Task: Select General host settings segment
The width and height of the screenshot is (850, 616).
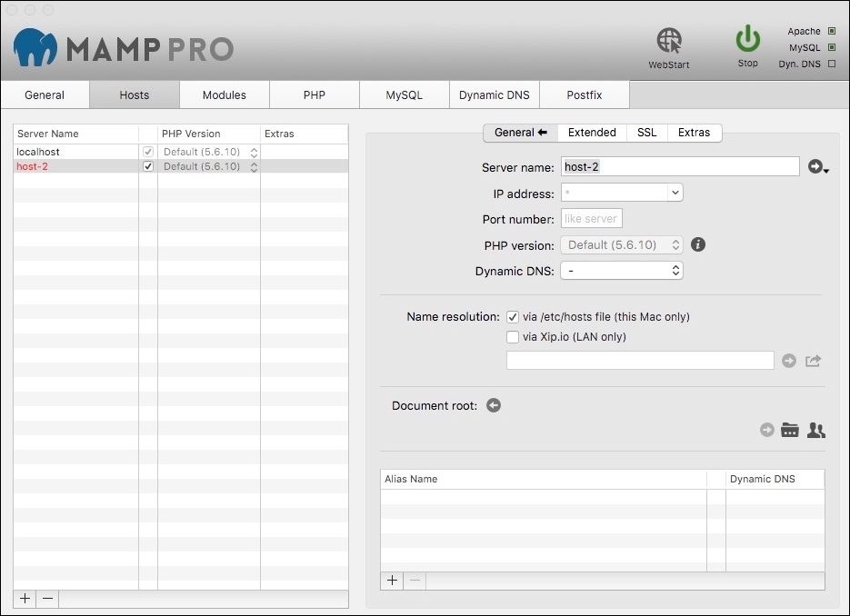Action: (x=520, y=133)
